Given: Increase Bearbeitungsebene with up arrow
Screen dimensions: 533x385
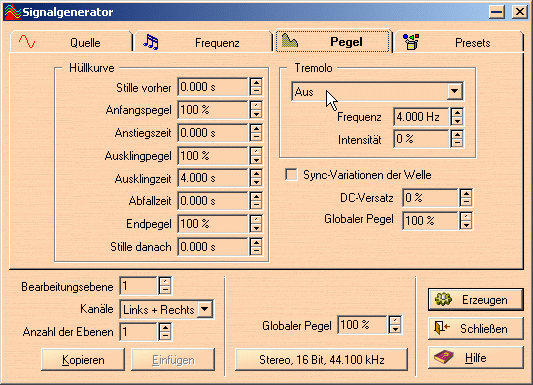Looking at the screenshot, I should click(165, 282).
